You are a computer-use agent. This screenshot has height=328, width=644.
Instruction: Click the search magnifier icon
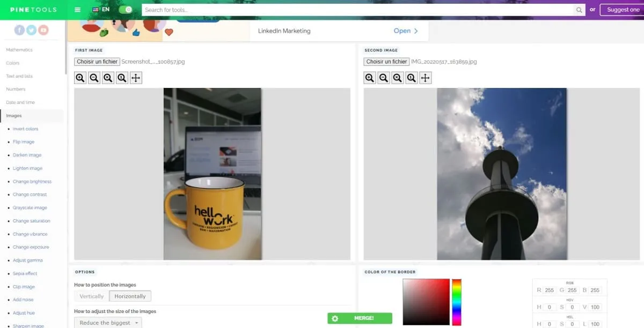(579, 10)
